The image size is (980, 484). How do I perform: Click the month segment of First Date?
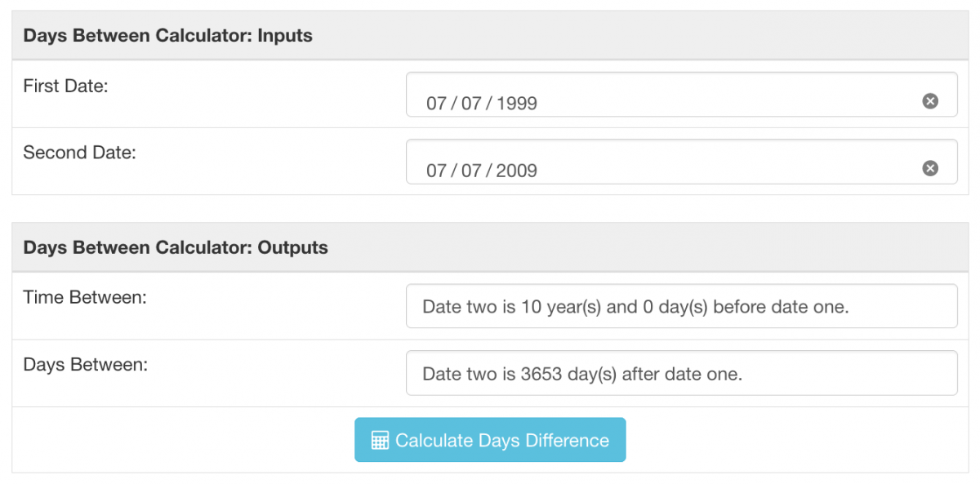point(434,103)
